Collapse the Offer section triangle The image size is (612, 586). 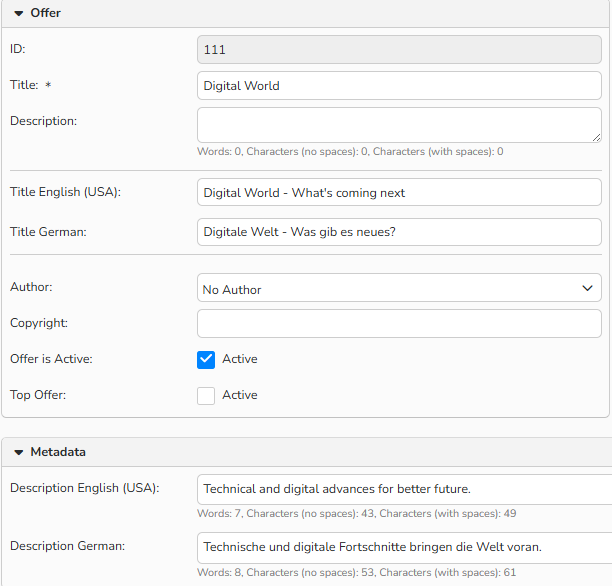pos(19,13)
